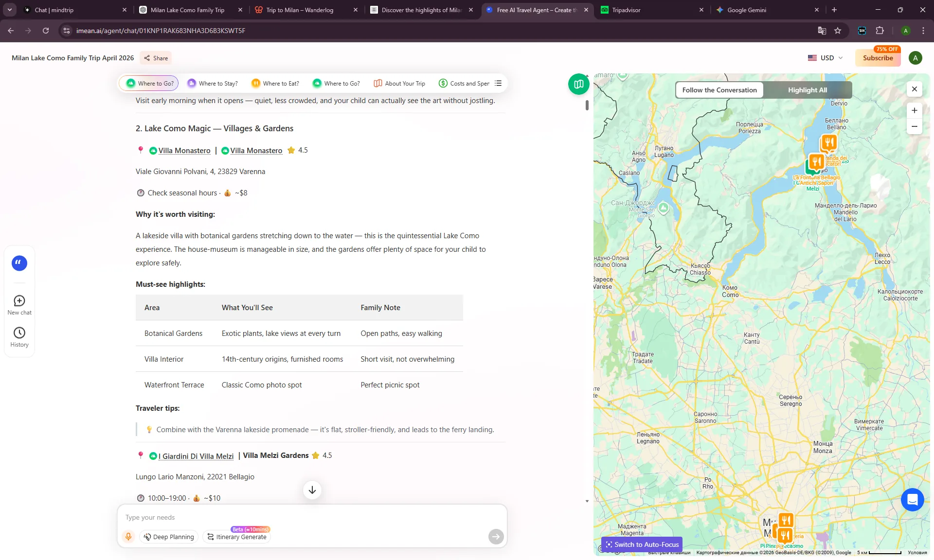Select Follow the Conversation mode
The width and height of the screenshot is (934, 560).
(x=719, y=90)
